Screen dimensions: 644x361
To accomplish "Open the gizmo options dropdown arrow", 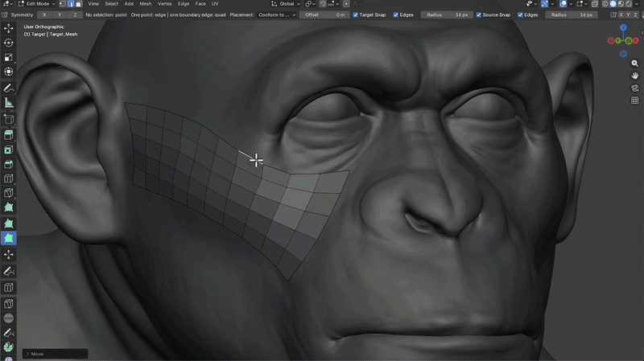I will 552,4.
